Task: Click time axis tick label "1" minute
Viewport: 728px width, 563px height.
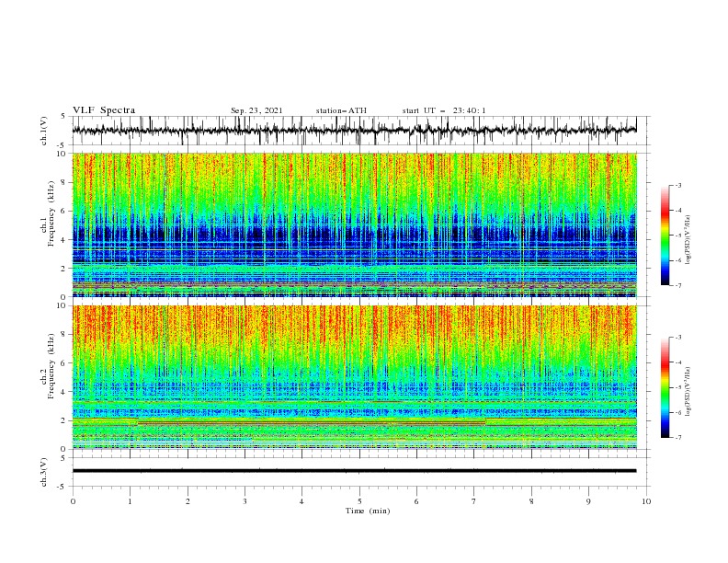Action: tap(130, 501)
